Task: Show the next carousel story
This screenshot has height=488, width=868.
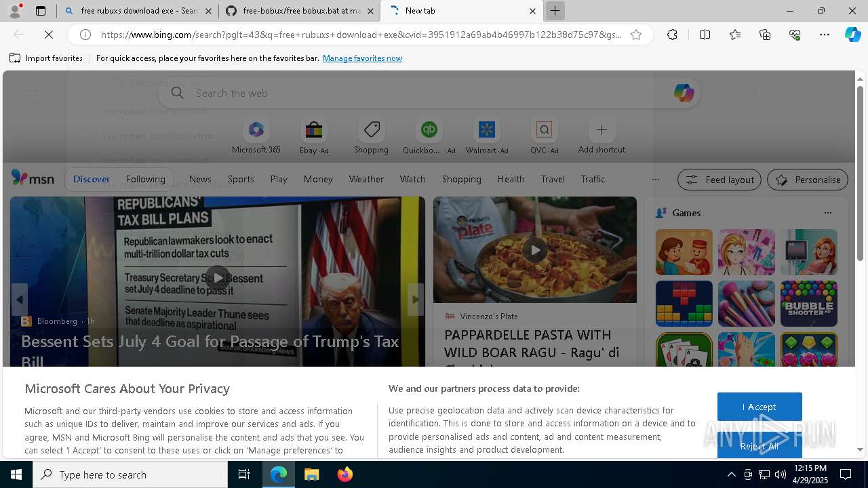Action: [x=416, y=300]
